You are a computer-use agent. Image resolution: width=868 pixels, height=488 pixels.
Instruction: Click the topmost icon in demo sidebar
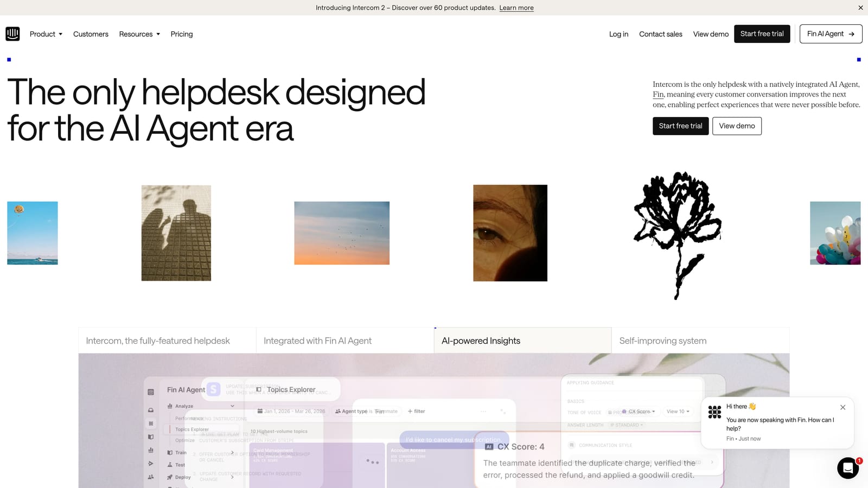pos(151,392)
